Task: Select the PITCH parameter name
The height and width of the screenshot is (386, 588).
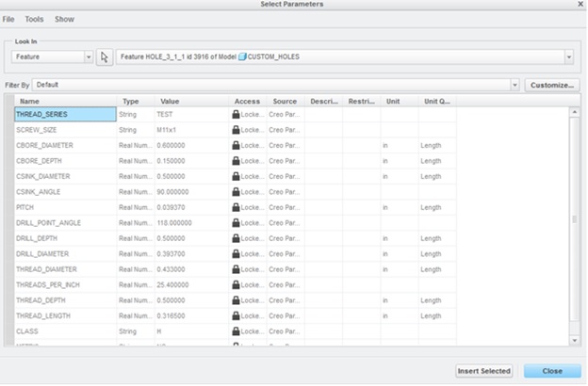Action: (24, 207)
